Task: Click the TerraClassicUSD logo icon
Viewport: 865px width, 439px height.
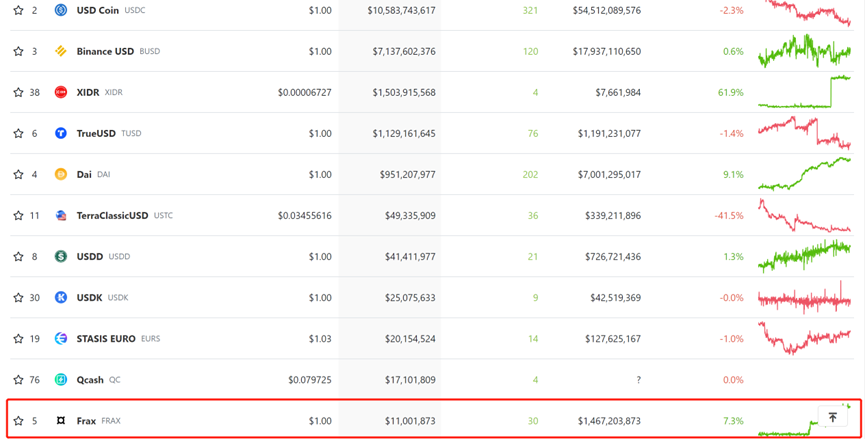Action: [x=61, y=216]
